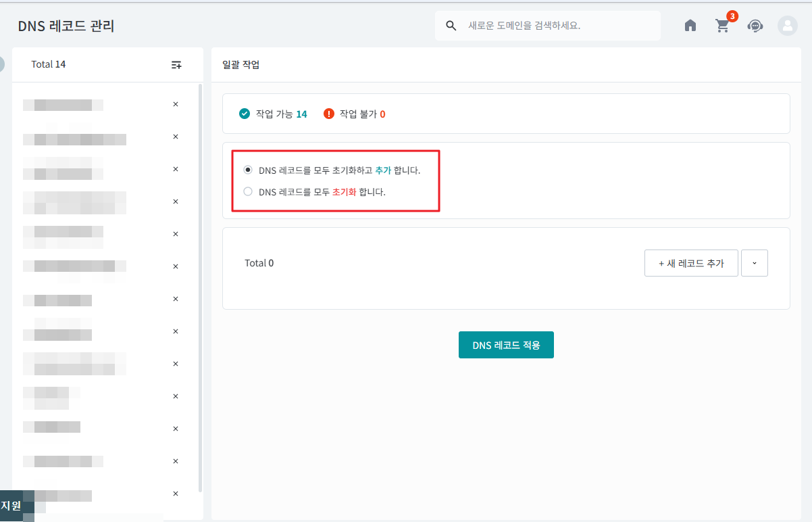This screenshot has height=522, width=812.
Task: Click the search magnifier icon
Action: tap(451, 26)
